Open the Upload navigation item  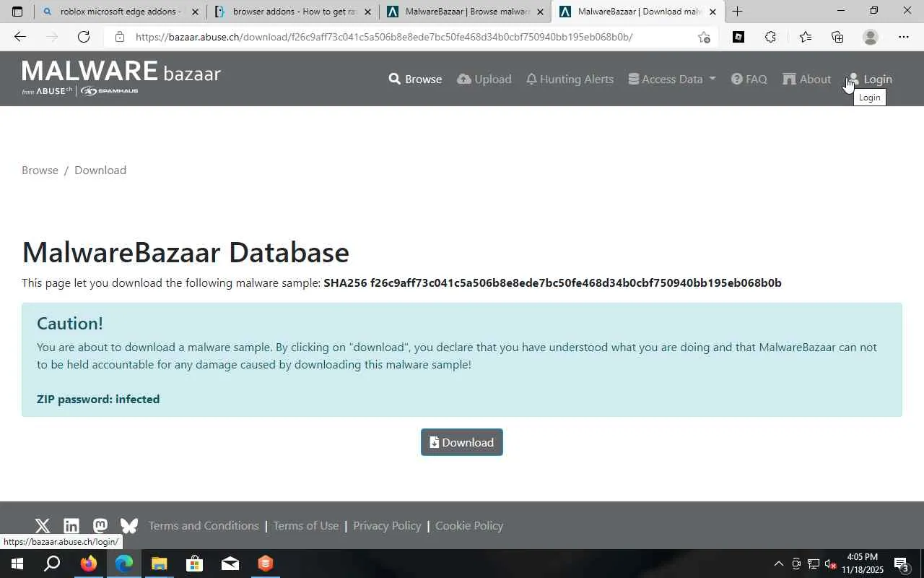pyautogui.click(x=484, y=79)
